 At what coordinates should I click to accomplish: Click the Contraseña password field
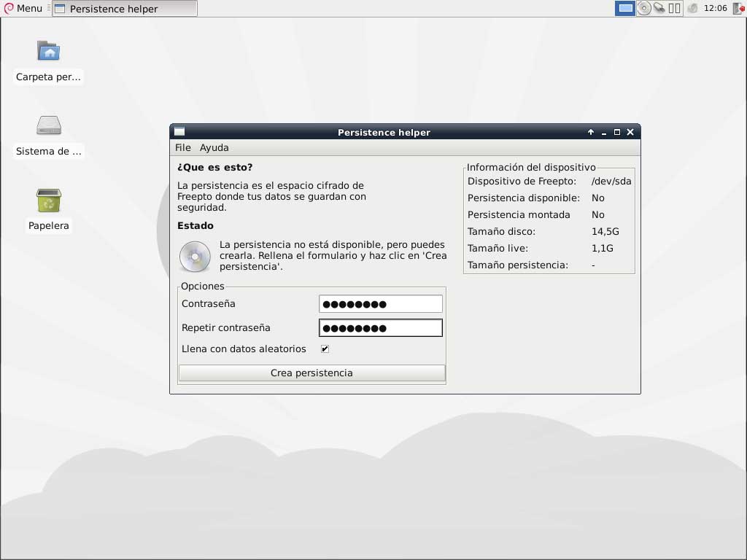coord(381,304)
